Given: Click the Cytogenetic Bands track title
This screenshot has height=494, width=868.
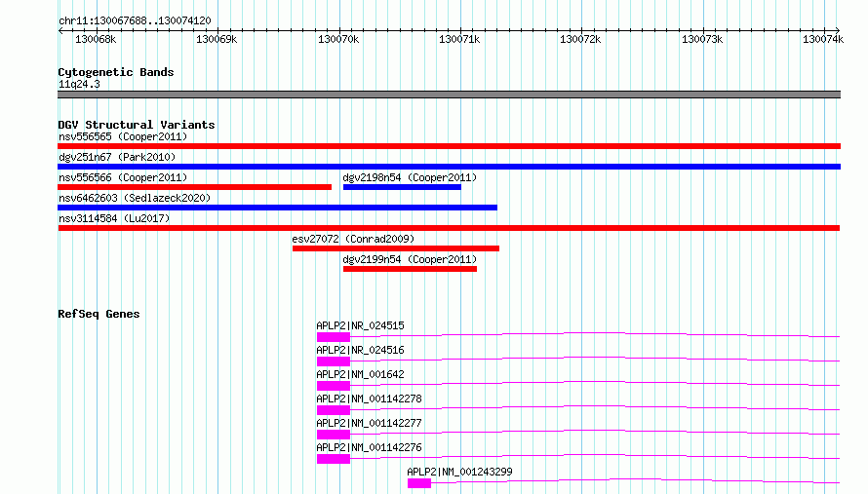Looking at the screenshot, I should (x=116, y=72).
